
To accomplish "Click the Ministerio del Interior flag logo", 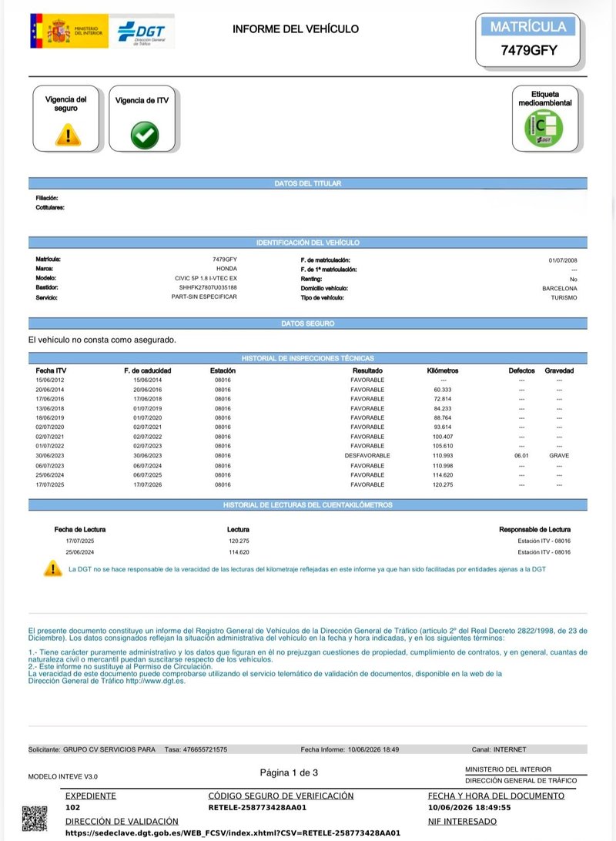I will [x=69, y=31].
